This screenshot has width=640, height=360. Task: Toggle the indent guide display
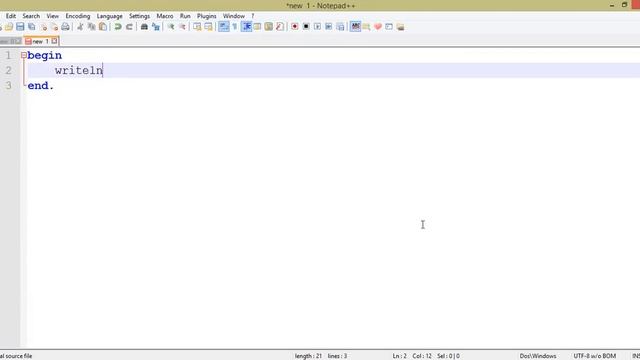[246, 27]
